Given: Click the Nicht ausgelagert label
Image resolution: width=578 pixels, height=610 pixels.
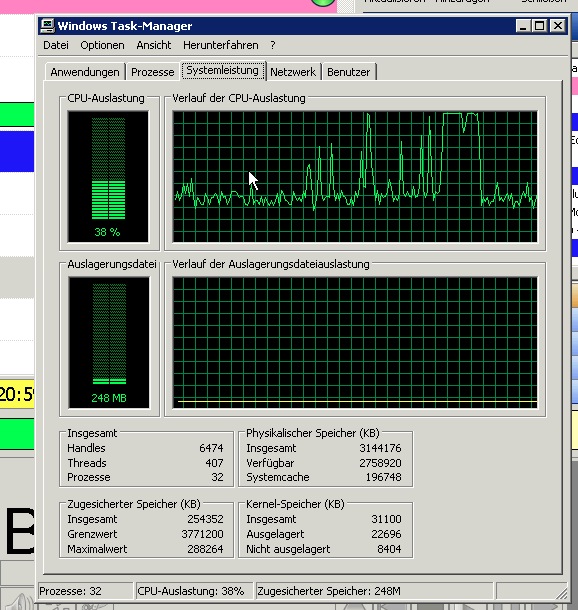Looking at the screenshot, I should click(288, 549).
